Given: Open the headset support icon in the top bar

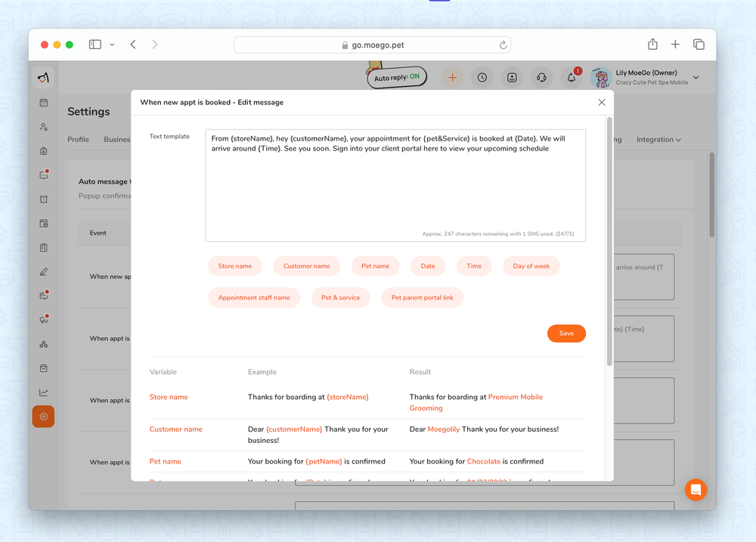Looking at the screenshot, I should [x=542, y=77].
